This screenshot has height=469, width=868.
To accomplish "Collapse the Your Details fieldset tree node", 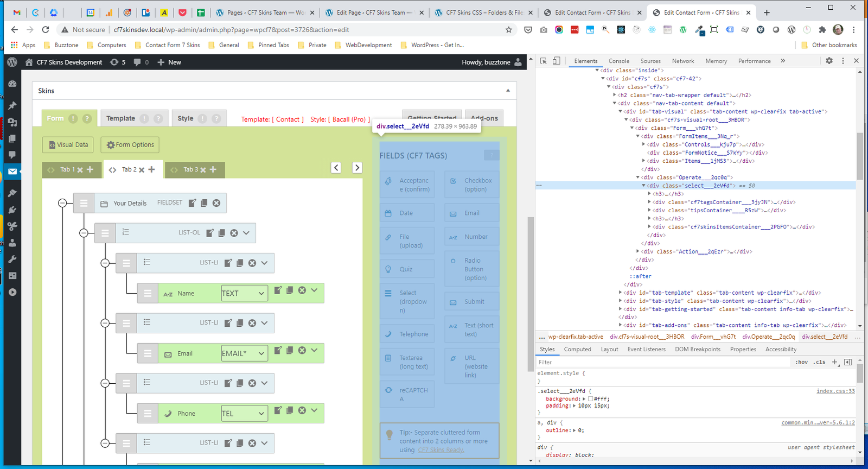I will click(x=62, y=203).
